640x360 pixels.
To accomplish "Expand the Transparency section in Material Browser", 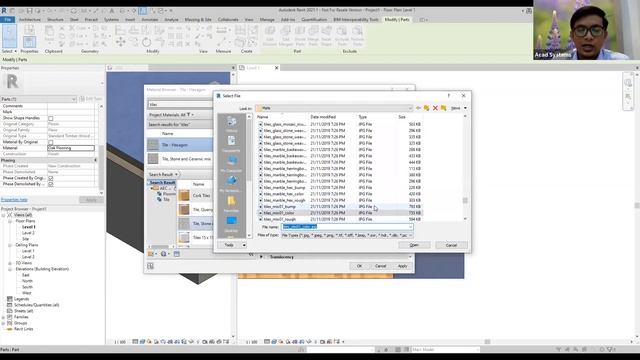I will pyautogui.click(x=261, y=257).
